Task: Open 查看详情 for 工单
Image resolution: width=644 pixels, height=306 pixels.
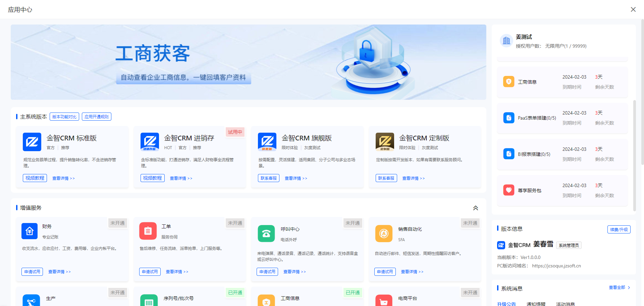Action: [177, 272]
